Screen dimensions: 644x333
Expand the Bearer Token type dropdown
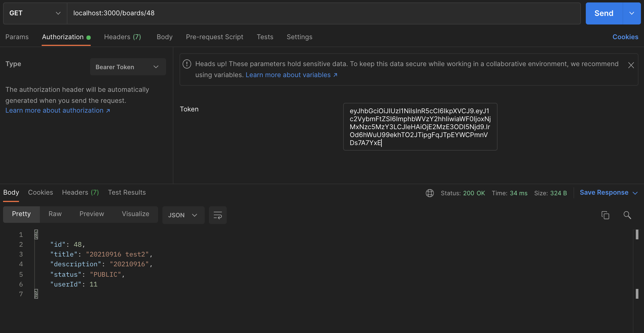[x=128, y=67]
